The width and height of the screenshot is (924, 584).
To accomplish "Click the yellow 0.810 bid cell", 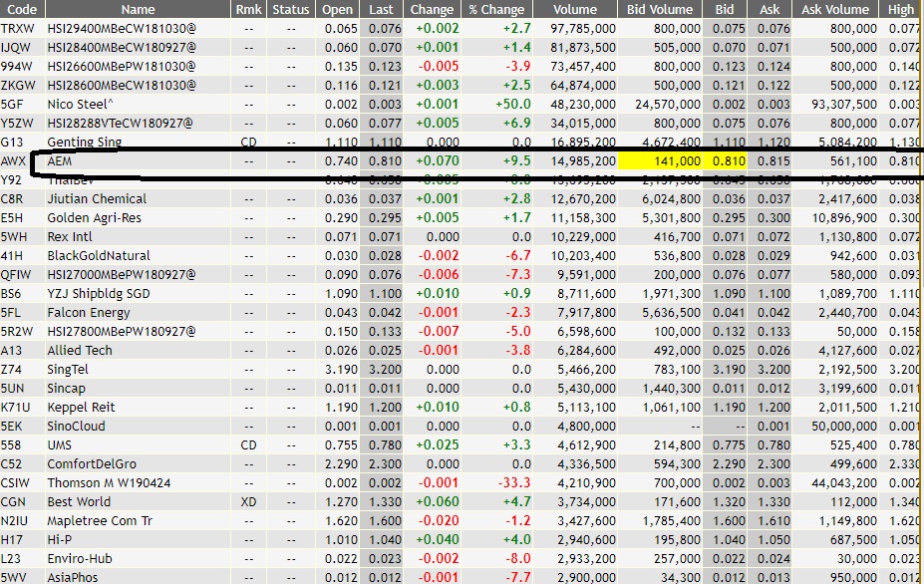I will 725,160.
